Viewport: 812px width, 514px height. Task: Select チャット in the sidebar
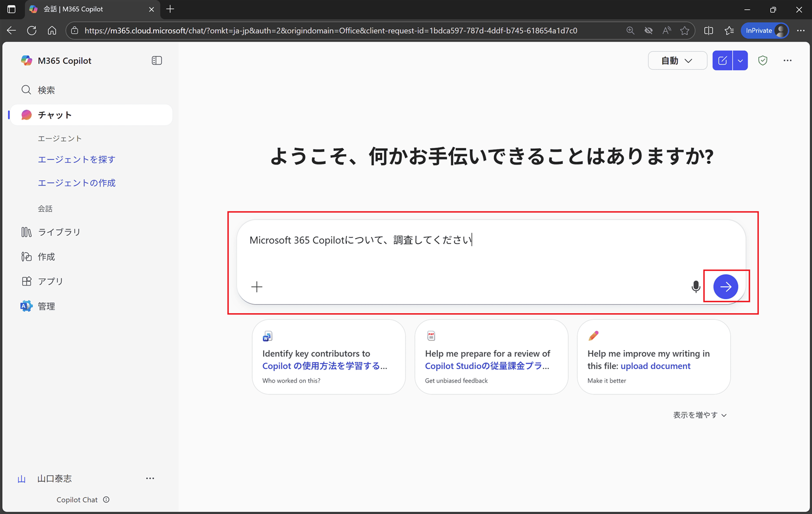click(91, 115)
